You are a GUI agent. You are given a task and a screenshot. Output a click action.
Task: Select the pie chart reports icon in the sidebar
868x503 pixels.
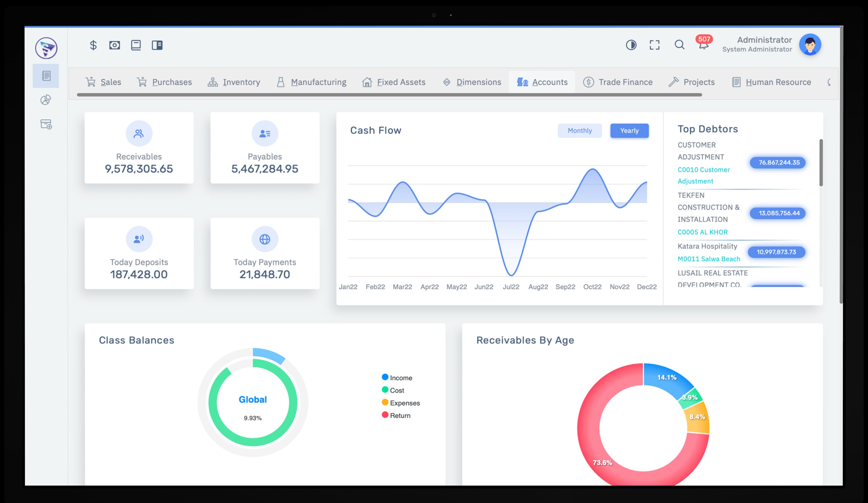coord(46,100)
